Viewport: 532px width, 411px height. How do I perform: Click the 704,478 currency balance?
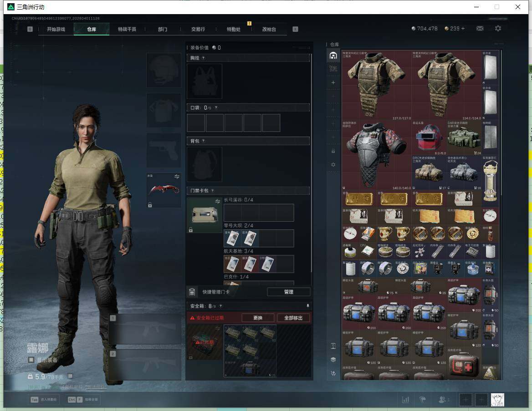pos(425,29)
